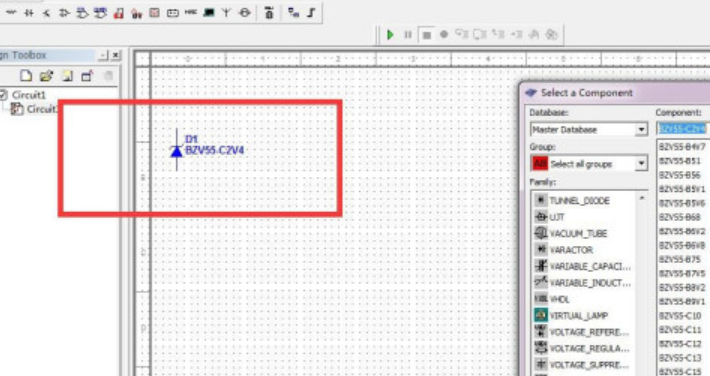Select VARACTOR family
The width and height of the screenshot is (710, 376).
[571, 250]
